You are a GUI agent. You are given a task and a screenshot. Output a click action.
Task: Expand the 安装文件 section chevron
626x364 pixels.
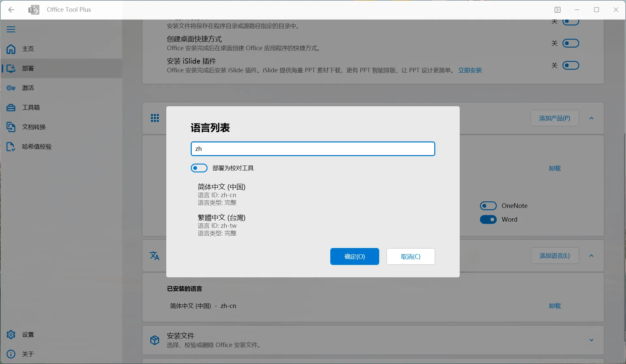(592, 340)
